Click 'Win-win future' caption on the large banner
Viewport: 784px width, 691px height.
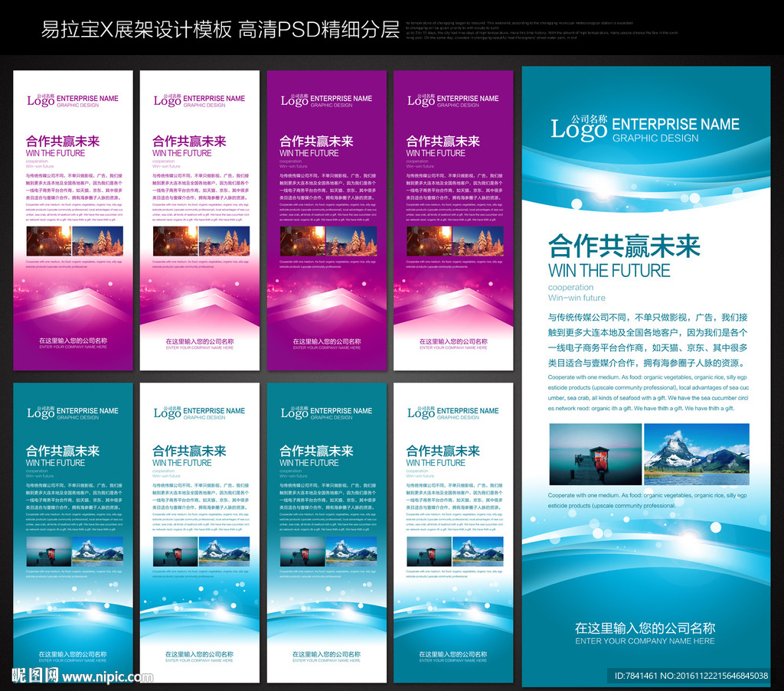pos(577,298)
